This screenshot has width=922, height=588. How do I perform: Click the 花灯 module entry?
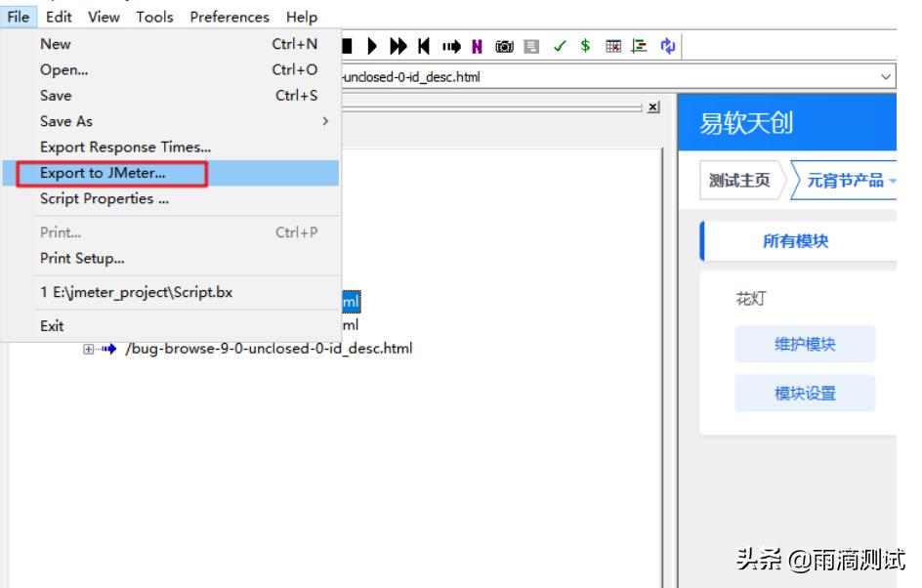point(751,299)
